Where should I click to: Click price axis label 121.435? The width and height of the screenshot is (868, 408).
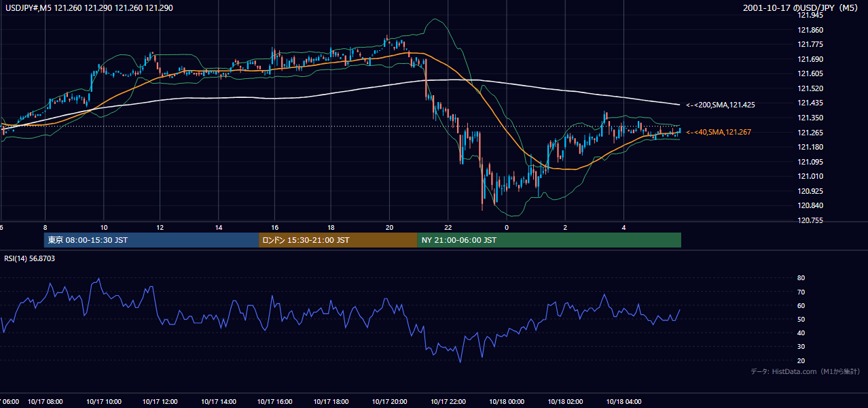click(x=811, y=103)
